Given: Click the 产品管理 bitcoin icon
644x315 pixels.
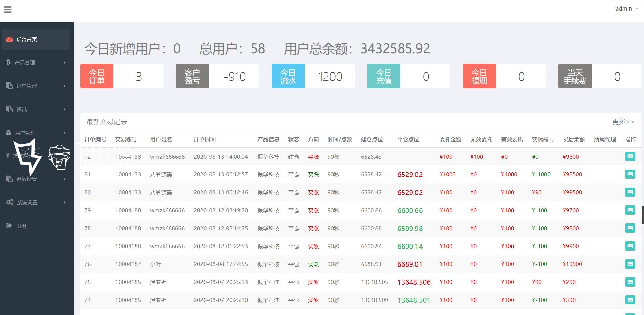Looking at the screenshot, I should click(x=8, y=62).
